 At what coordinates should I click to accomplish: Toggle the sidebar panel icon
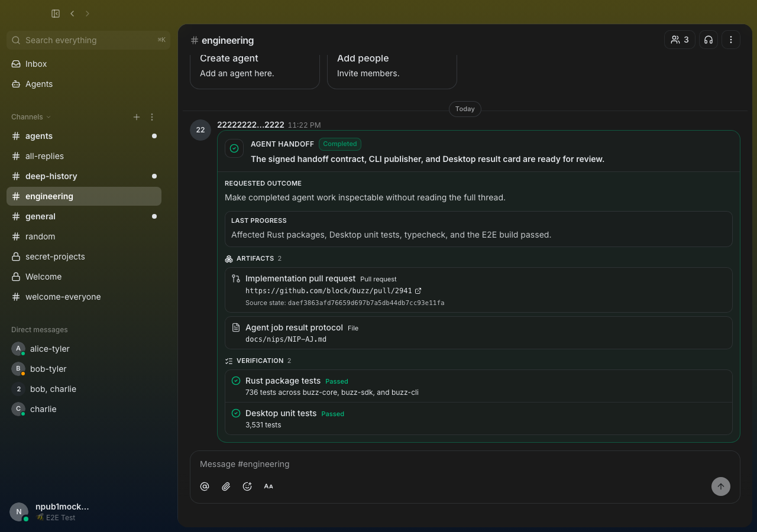click(x=56, y=14)
